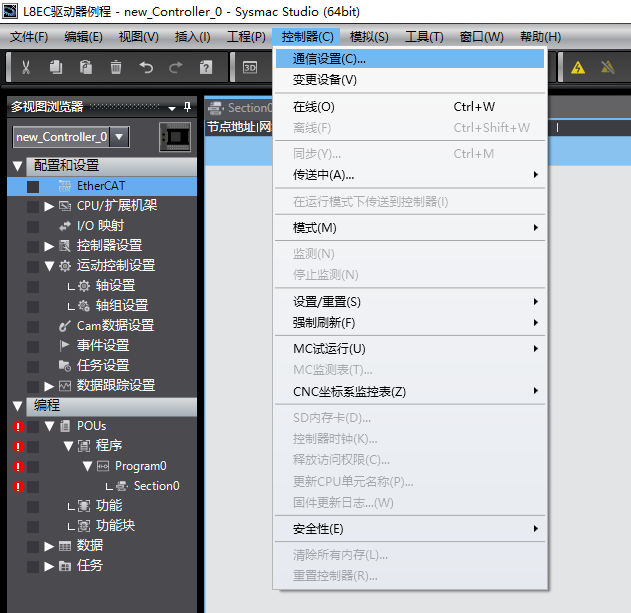Pin the Multiview Explorer panel
Viewport: 631px width, 613px height.
point(187,107)
